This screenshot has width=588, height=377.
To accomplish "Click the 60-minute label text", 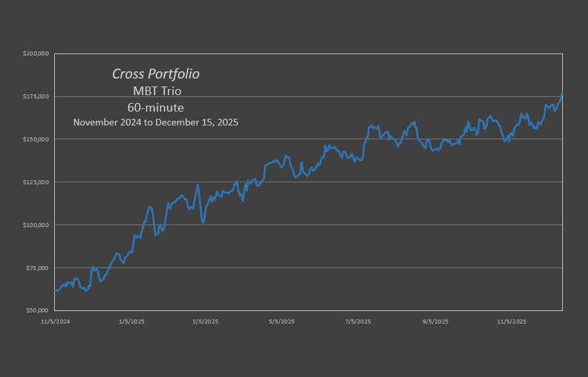I will (155, 107).
